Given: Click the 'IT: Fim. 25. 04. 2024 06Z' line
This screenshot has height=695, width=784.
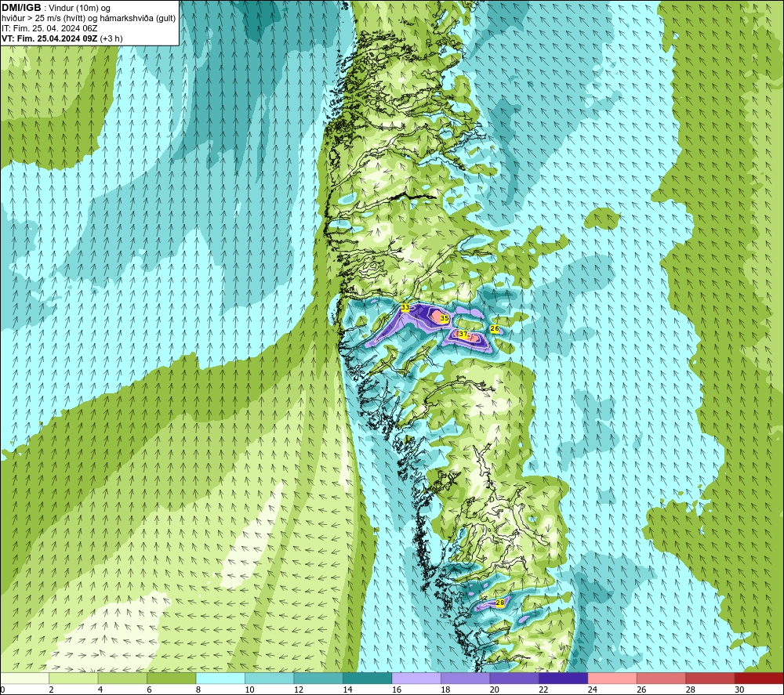Looking at the screenshot, I should [x=49, y=28].
